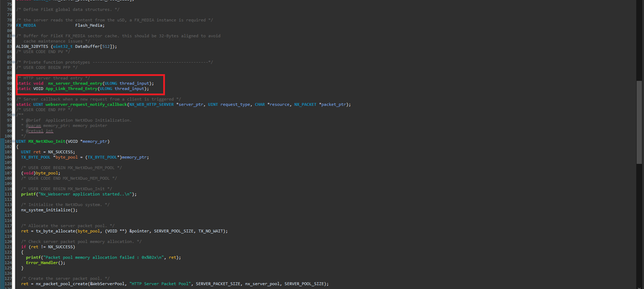Click the &WebServerPool argument
This screenshot has height=289, width=644.
tap(108, 283)
